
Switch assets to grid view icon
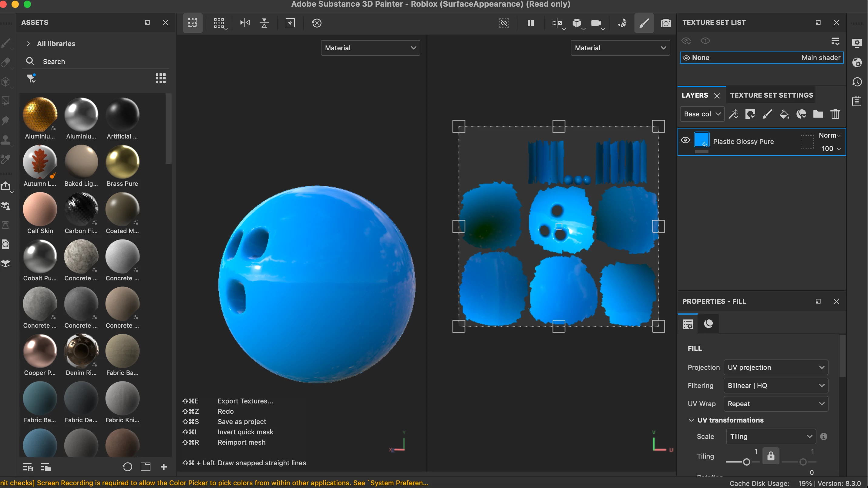pos(161,79)
